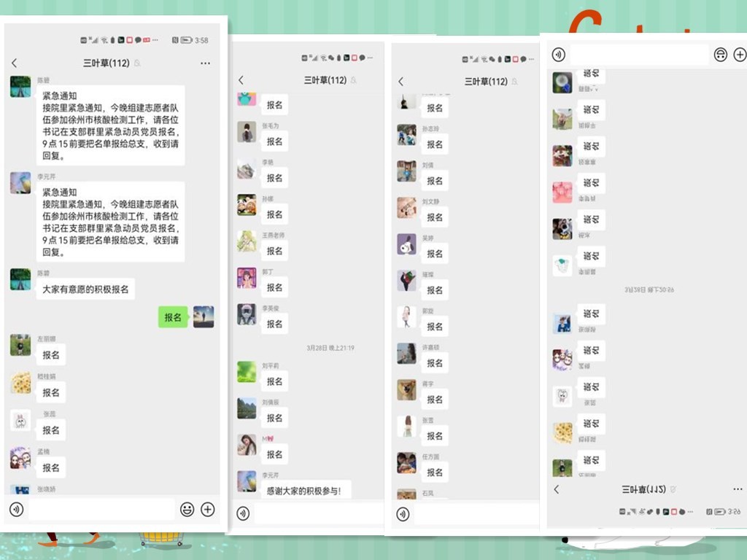Select the 报名 message from 吴婷
The height and width of the screenshot is (560, 747).
point(435,254)
